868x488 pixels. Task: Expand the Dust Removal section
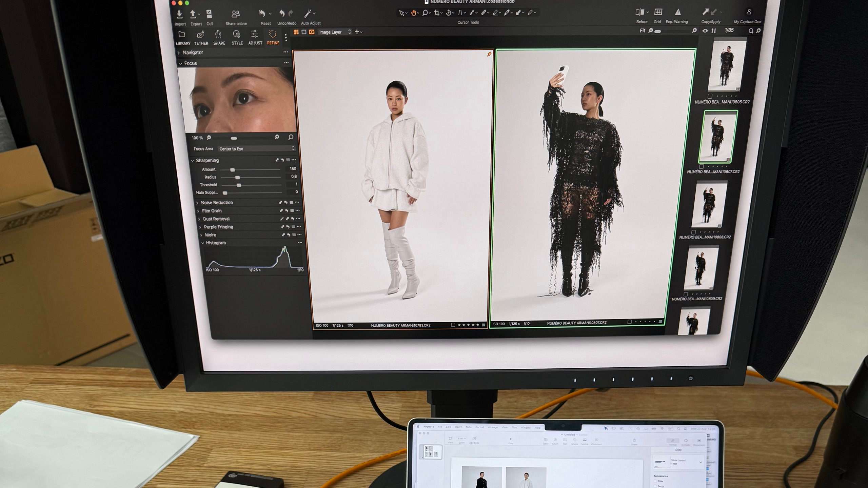click(199, 219)
